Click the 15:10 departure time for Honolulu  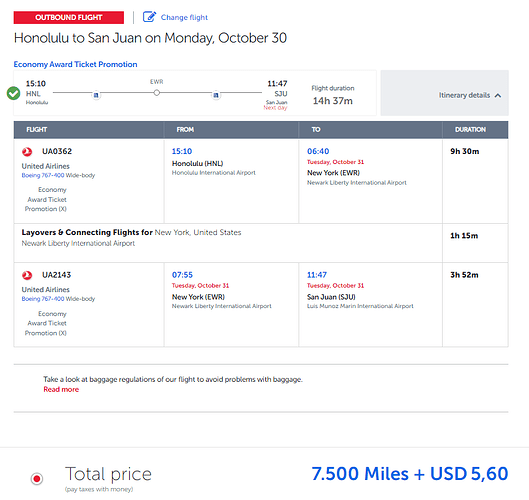click(182, 151)
